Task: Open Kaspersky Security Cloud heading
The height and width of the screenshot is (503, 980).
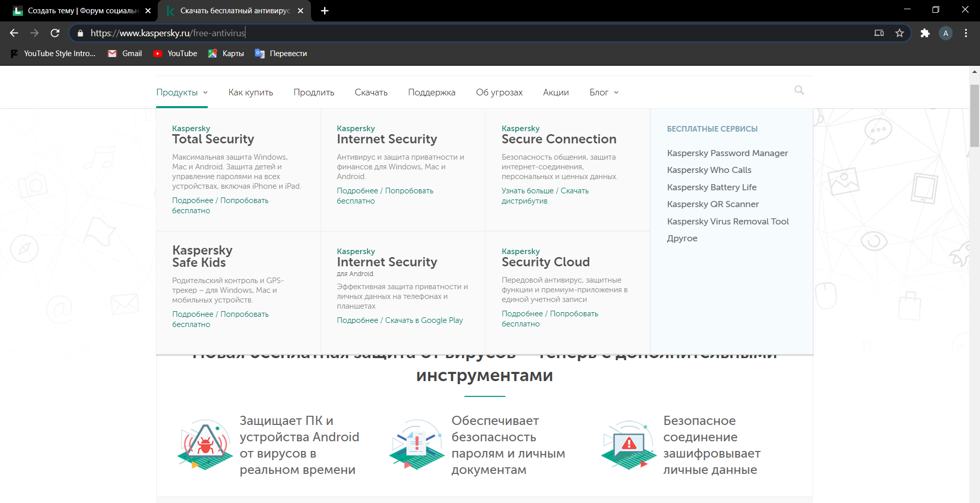Action: pos(546,258)
